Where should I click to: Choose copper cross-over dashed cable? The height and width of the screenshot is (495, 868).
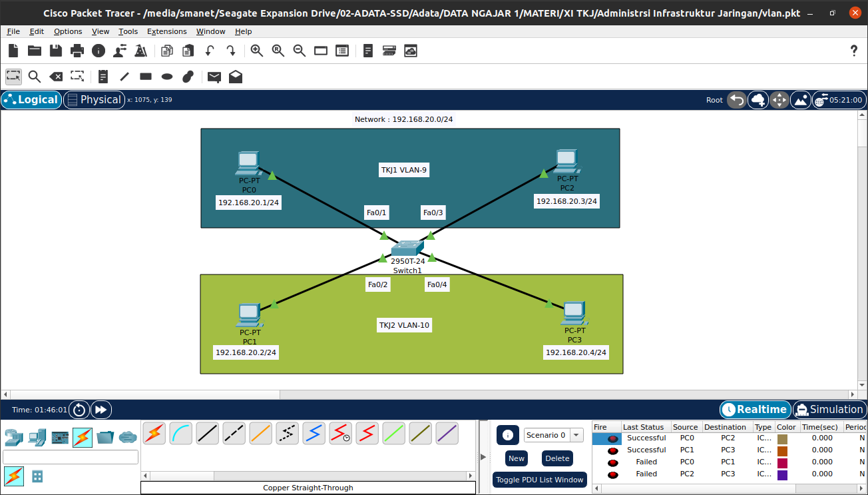(234, 434)
